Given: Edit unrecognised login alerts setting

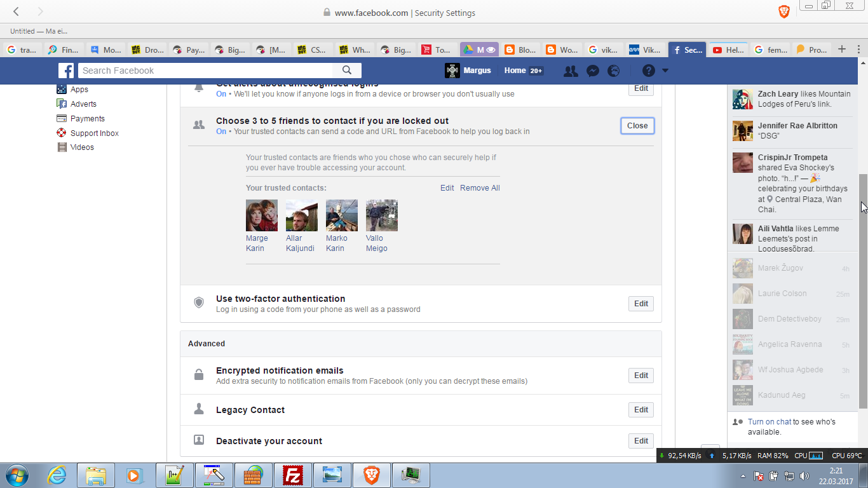Looking at the screenshot, I should click(x=641, y=88).
